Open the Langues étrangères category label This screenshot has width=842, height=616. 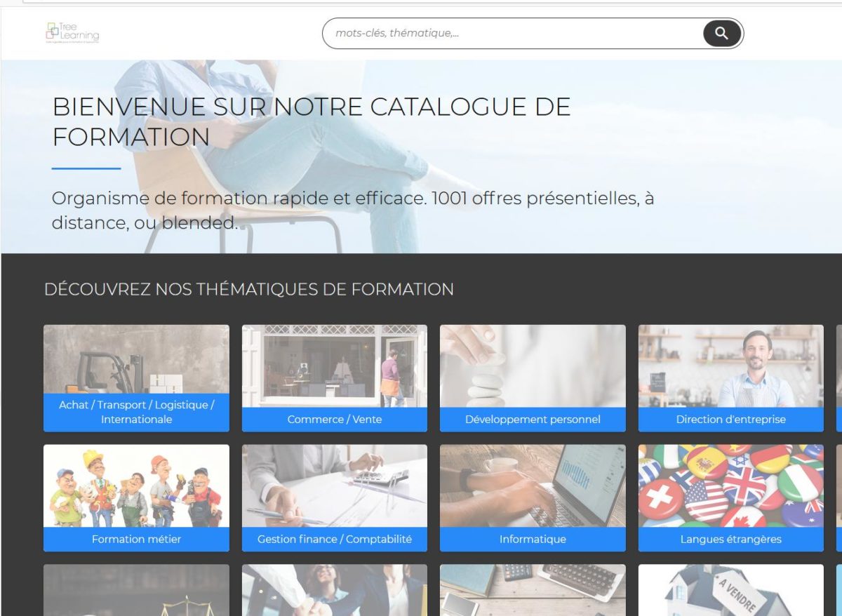[x=730, y=540]
